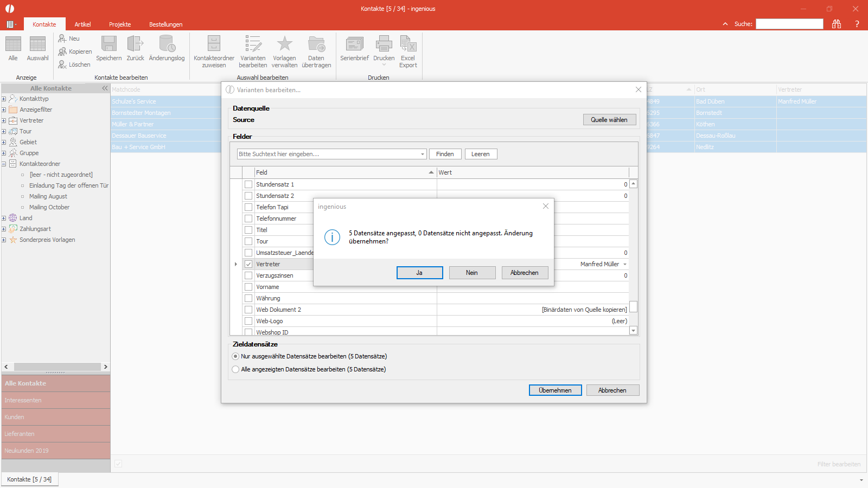Switch to the Projekte tab
The height and width of the screenshot is (488, 868).
(x=120, y=24)
